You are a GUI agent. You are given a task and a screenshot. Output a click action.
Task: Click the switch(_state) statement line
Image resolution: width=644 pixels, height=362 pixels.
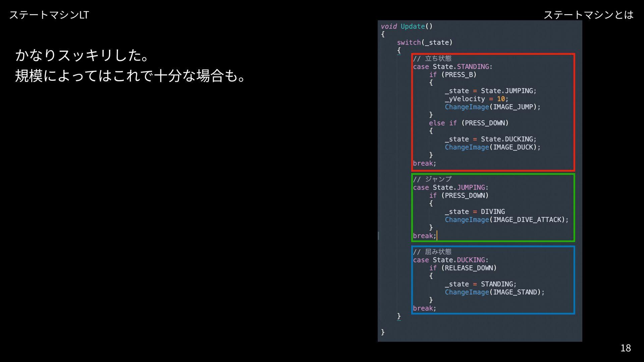tap(425, 43)
